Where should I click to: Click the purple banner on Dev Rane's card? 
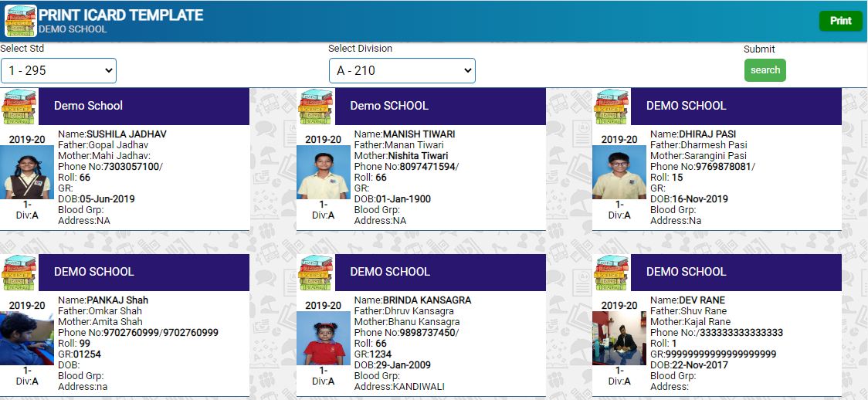735,273
